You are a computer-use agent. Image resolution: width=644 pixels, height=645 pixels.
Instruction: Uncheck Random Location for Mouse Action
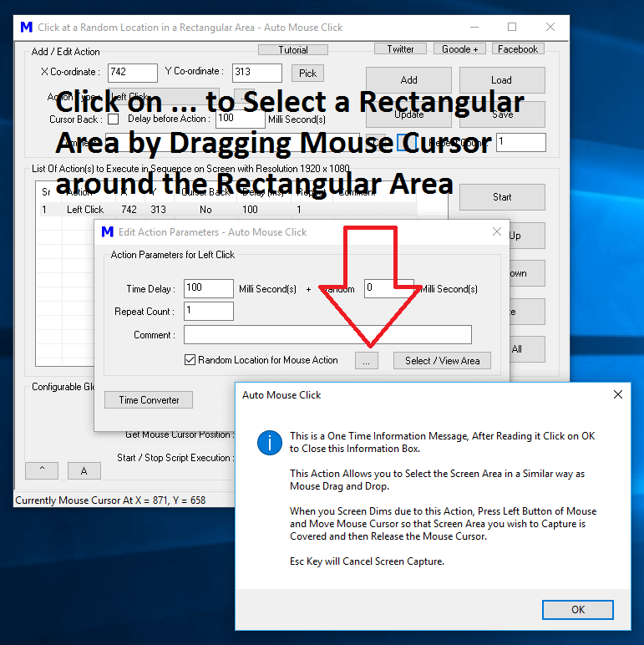[190, 360]
